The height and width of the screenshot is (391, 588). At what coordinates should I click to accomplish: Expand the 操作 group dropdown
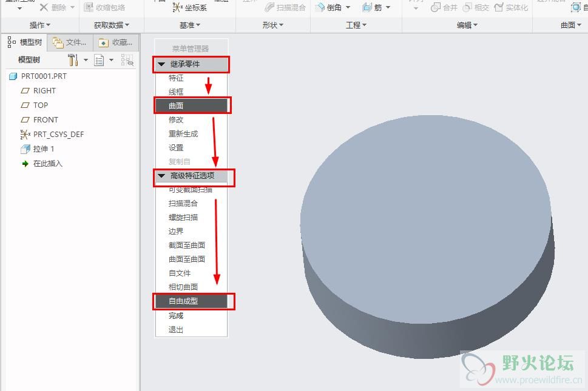pyautogui.click(x=40, y=25)
